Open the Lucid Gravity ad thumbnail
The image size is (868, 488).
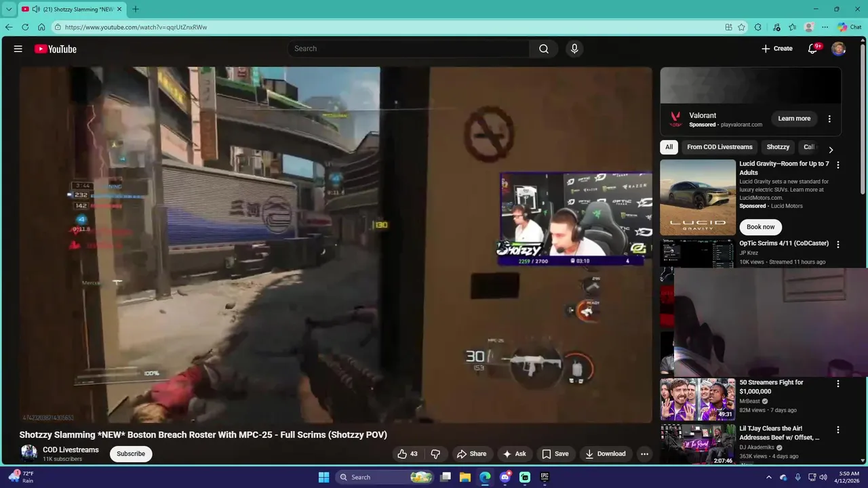click(x=698, y=197)
